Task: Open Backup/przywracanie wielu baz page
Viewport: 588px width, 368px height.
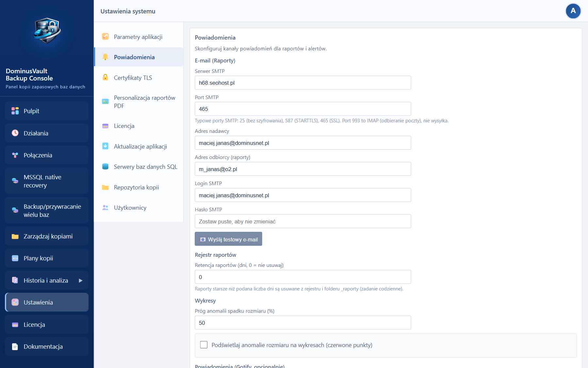Action: [x=47, y=210]
